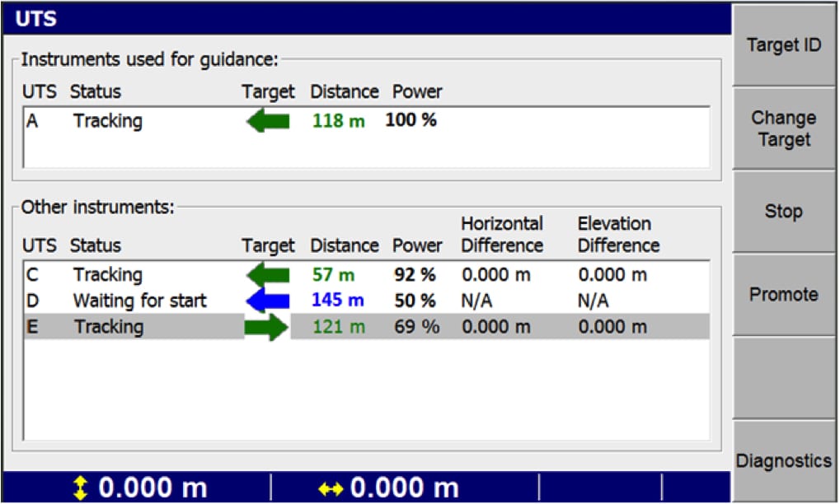Click the Stop softkey
The width and height of the screenshot is (840, 504).
pyautogui.click(x=784, y=212)
